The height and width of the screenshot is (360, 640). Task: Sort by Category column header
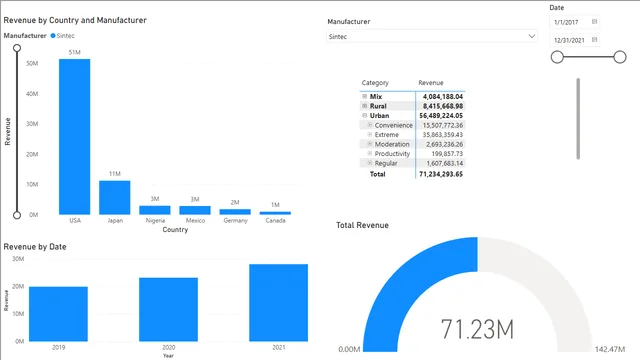(375, 83)
